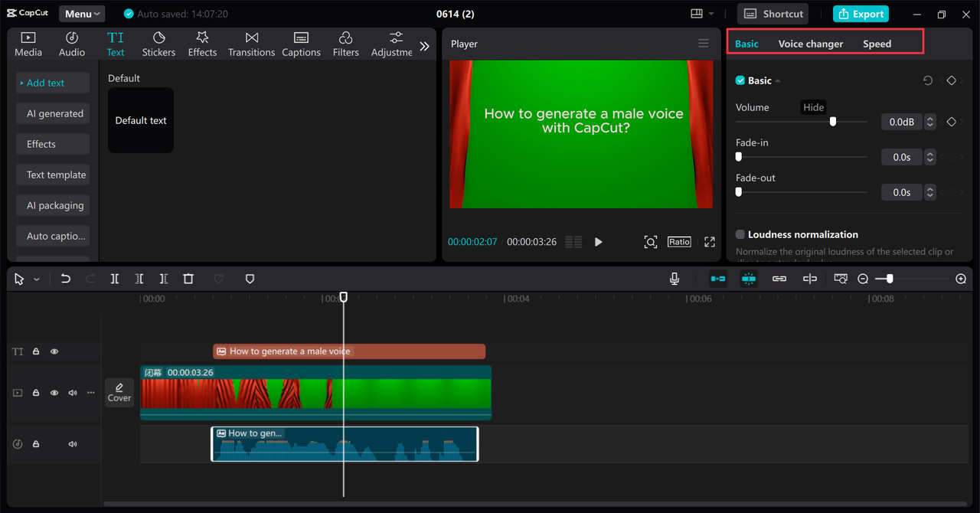
Task: Select Text template in the sidebar
Action: click(53, 175)
